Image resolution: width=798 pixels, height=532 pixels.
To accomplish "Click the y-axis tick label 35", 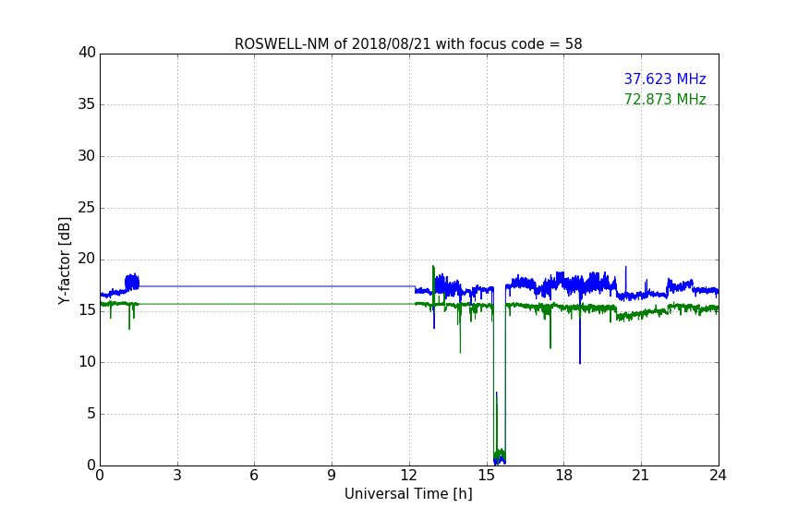I will (x=87, y=104).
